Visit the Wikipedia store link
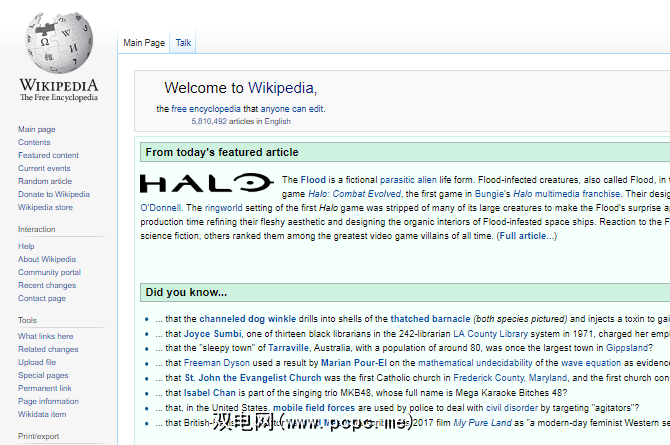 45,207
